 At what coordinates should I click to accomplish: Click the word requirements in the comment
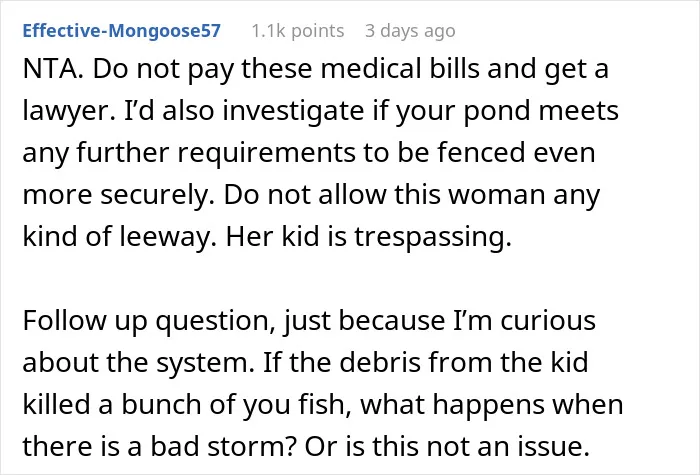pyautogui.click(x=267, y=153)
